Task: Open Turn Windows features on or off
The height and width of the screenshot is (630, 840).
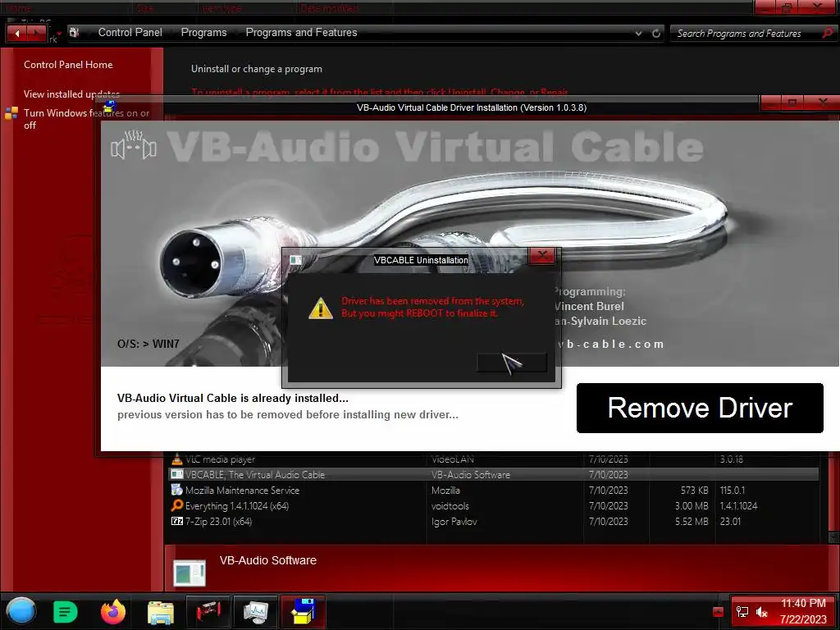Action: (86, 119)
